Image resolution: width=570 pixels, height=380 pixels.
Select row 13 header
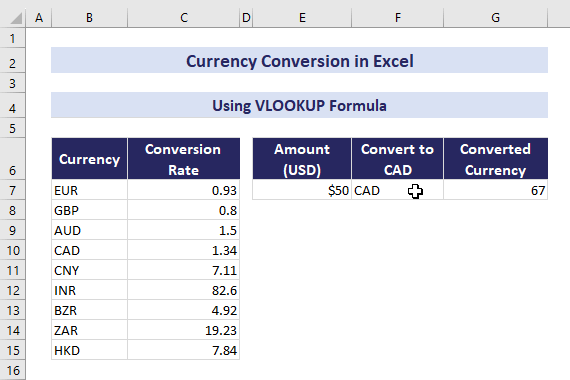click(x=13, y=310)
